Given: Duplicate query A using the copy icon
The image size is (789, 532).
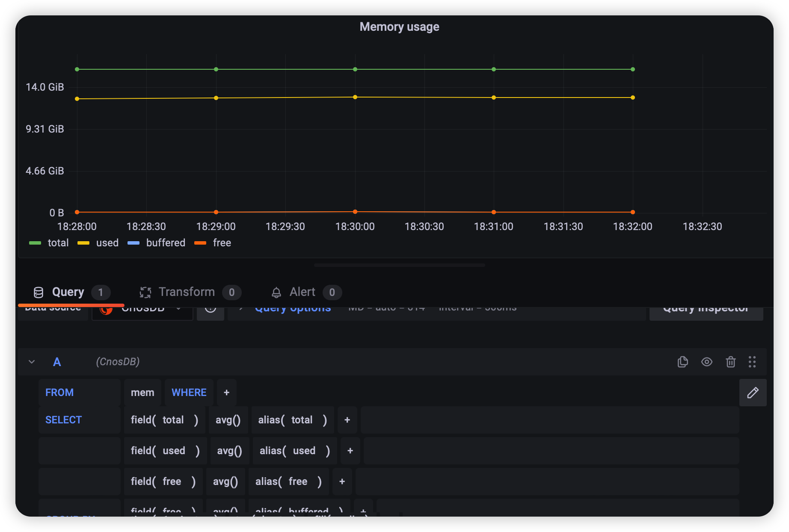Looking at the screenshot, I should tap(683, 362).
